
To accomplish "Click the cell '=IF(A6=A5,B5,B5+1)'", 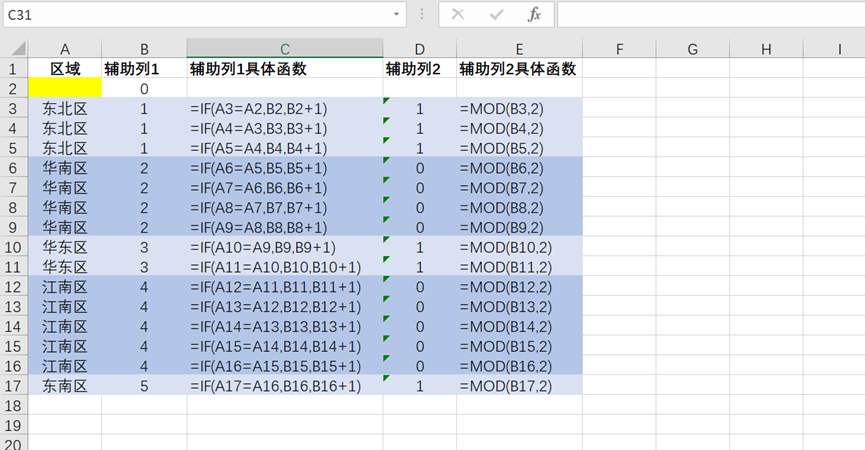I will click(x=285, y=168).
